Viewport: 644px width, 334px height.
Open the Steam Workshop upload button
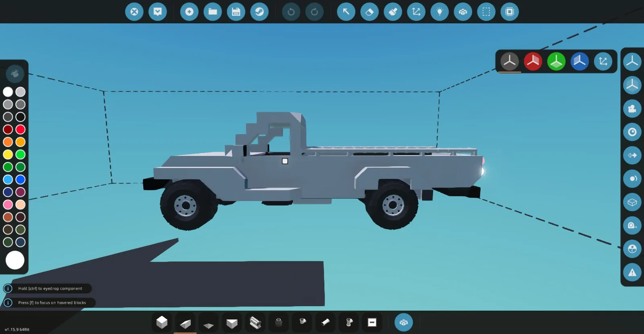(260, 12)
